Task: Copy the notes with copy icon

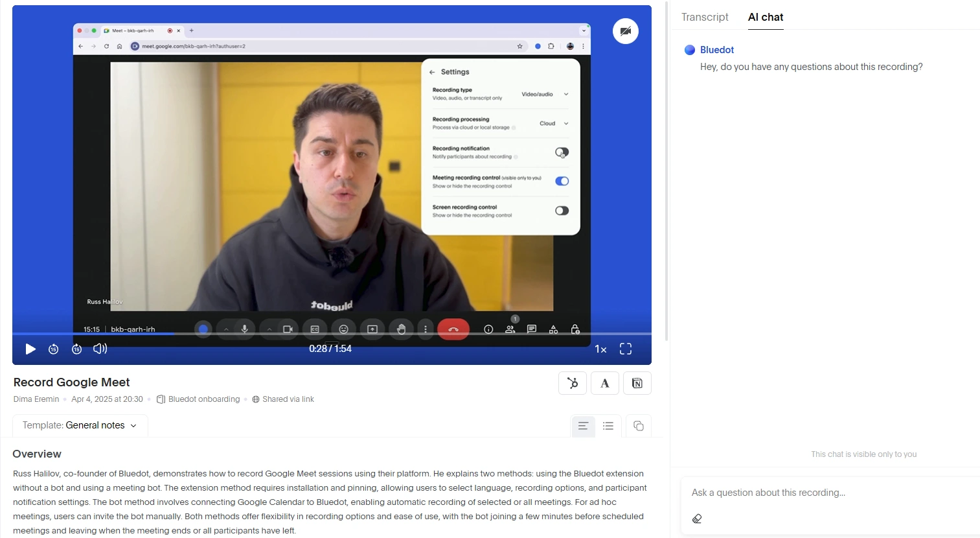Action: pyautogui.click(x=639, y=426)
